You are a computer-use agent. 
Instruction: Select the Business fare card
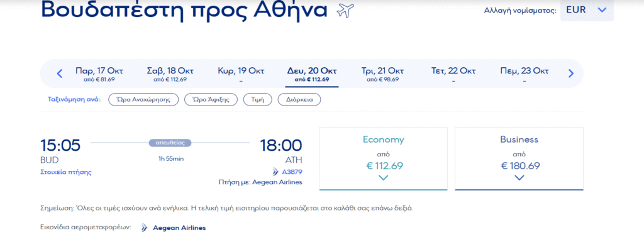click(519, 159)
